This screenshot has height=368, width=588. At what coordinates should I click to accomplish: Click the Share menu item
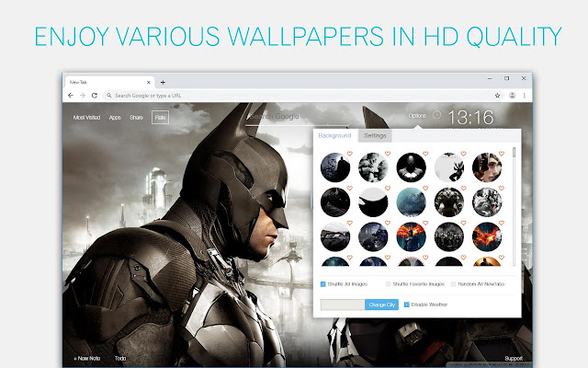tap(136, 118)
